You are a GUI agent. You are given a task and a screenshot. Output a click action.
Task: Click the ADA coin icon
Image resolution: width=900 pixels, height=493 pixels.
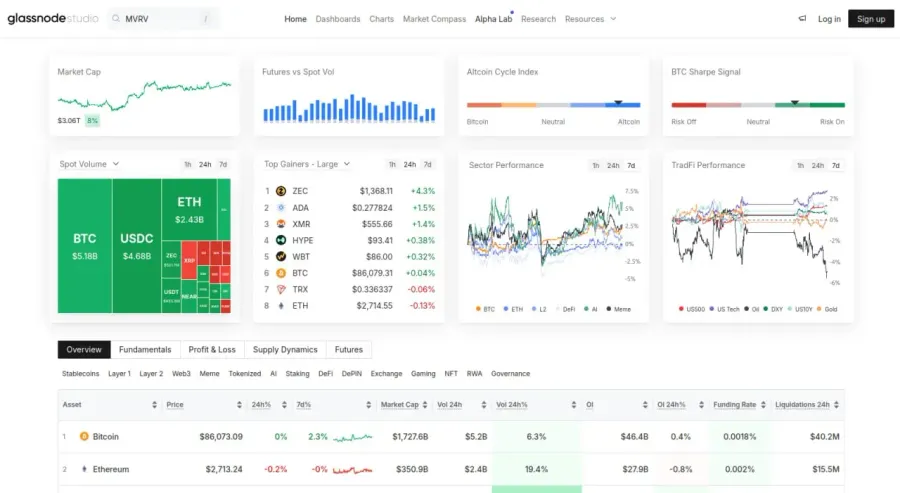point(281,208)
